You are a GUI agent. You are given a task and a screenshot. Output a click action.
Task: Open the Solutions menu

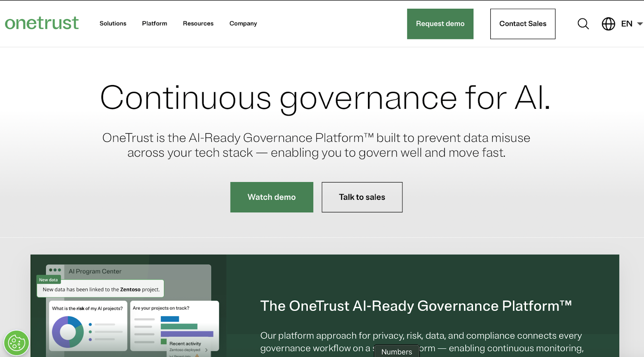pos(113,23)
